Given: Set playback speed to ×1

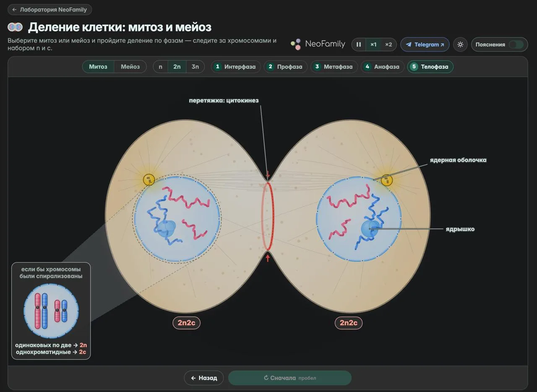Looking at the screenshot, I should 373,44.
